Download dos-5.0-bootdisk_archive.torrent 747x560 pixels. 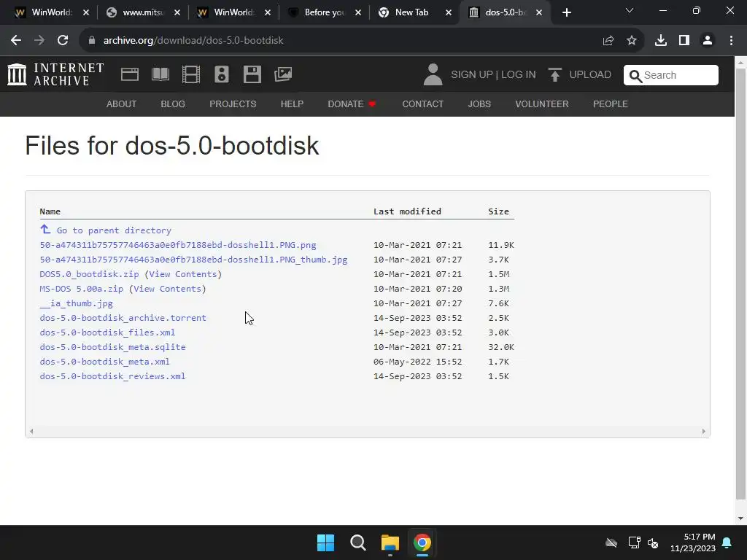coord(123,318)
